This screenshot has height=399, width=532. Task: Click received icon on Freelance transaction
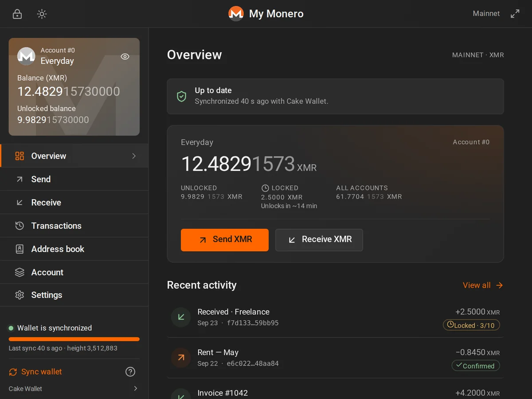[x=181, y=317]
